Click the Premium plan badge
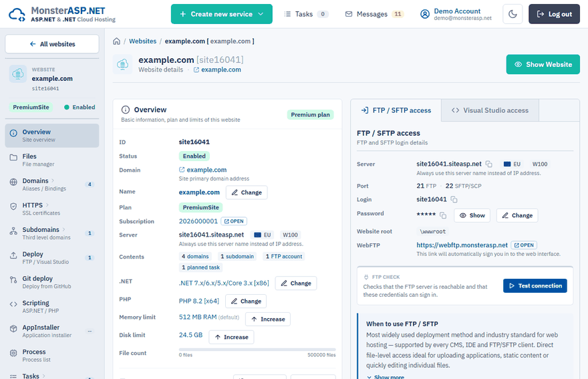The height and width of the screenshot is (379, 588). click(311, 115)
